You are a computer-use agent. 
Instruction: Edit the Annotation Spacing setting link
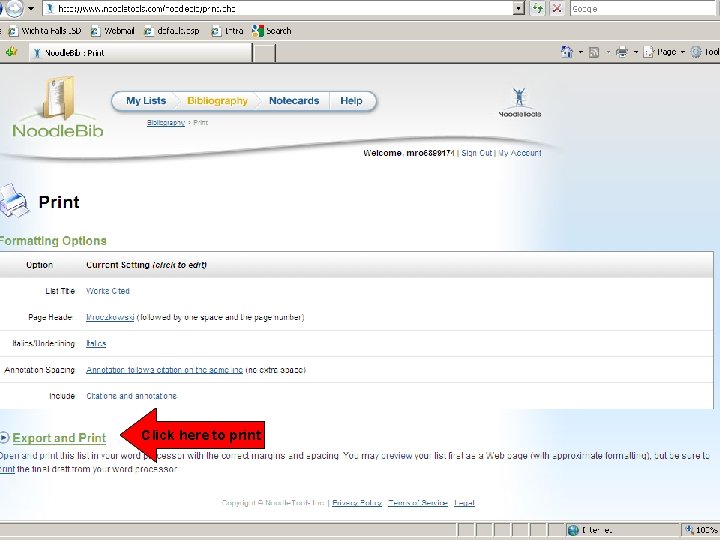[164, 370]
